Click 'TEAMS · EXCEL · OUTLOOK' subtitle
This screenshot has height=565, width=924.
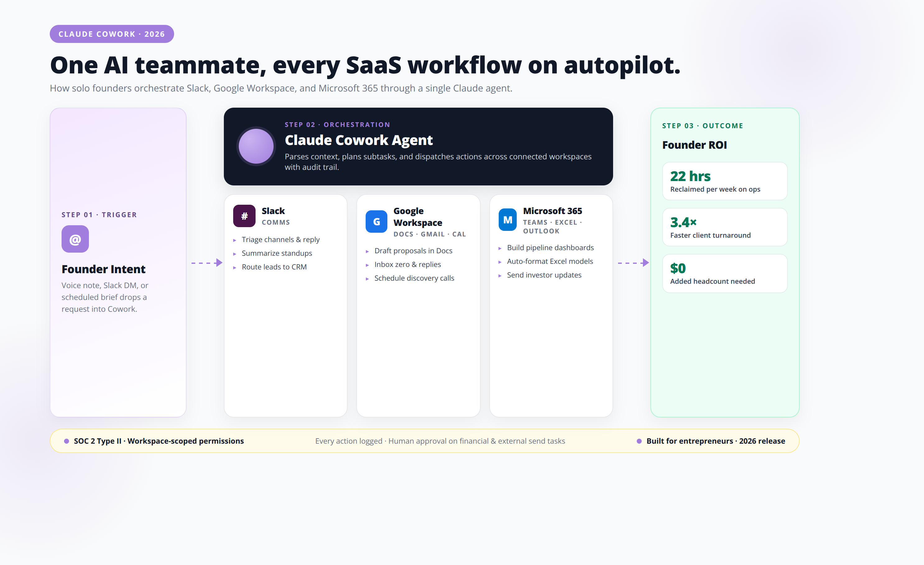coord(552,226)
